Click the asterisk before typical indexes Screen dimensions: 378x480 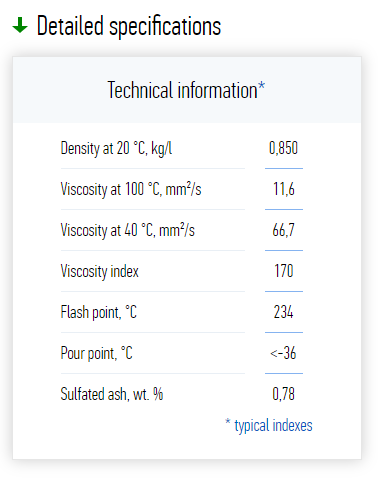pos(228,422)
